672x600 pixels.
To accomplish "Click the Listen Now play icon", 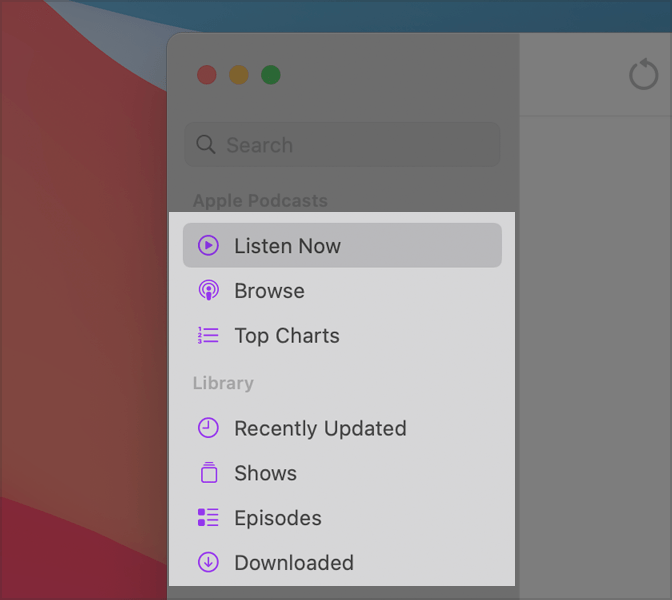I will (x=208, y=246).
